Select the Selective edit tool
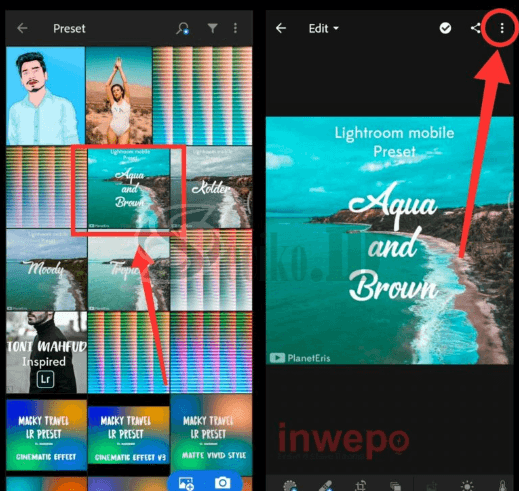The image size is (519, 491). pyautogui.click(x=290, y=486)
